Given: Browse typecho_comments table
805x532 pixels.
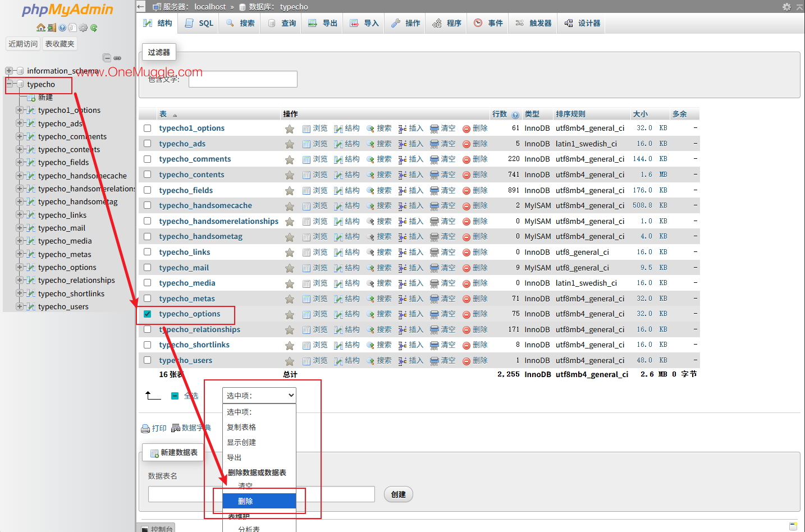Looking at the screenshot, I should point(315,159).
